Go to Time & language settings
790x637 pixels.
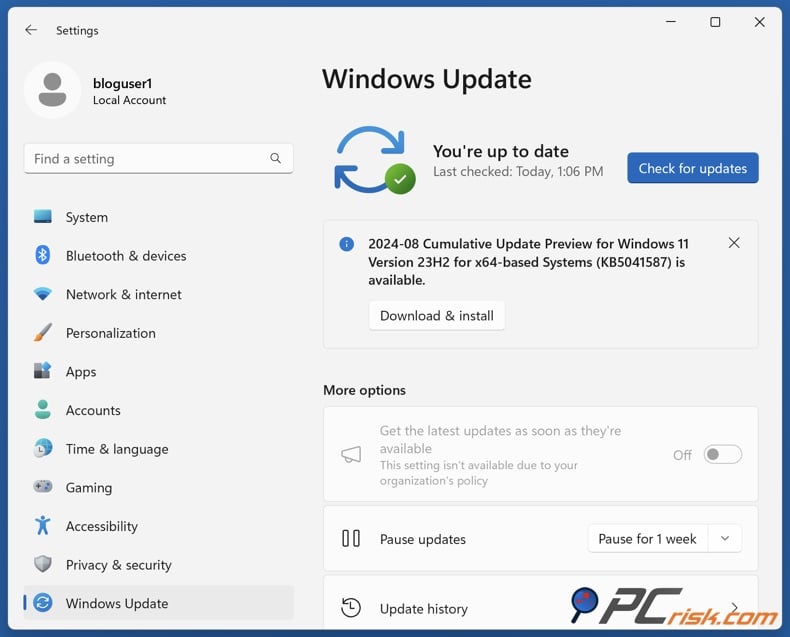[x=159, y=449]
